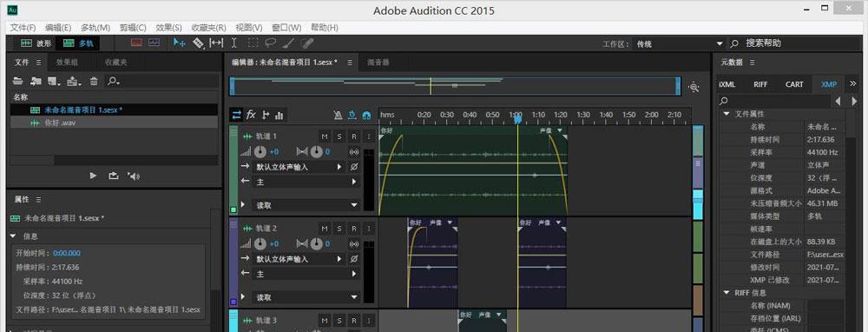
Task: Show effects (fx) section of tracks
Action: tap(251, 115)
